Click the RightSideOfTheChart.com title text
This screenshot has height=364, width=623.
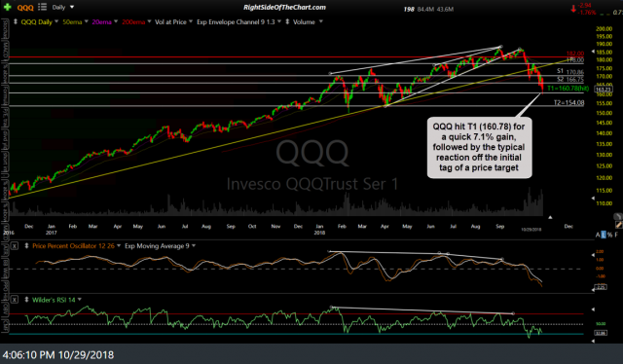284,7
